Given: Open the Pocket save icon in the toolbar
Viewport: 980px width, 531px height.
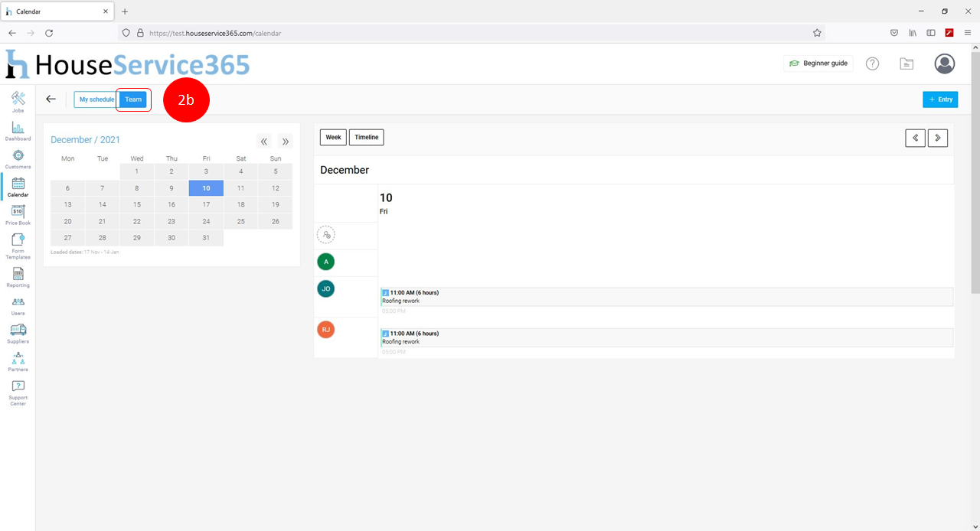Looking at the screenshot, I should 894,33.
